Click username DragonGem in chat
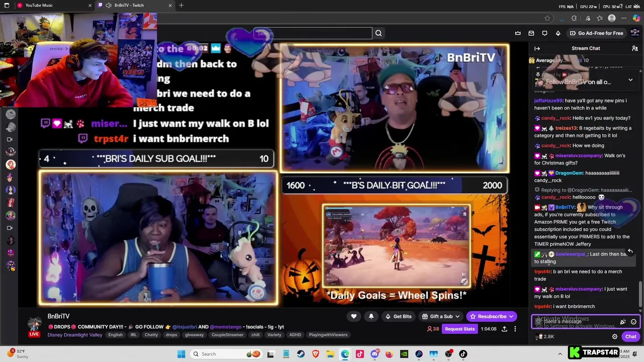Screen dimensions: 644x362 [x=569, y=173]
